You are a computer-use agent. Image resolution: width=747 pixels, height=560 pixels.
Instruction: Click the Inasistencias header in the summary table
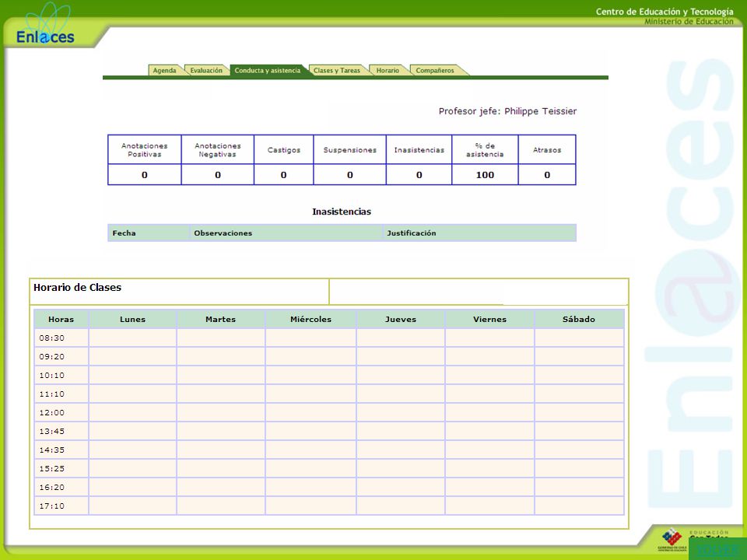[419, 149]
